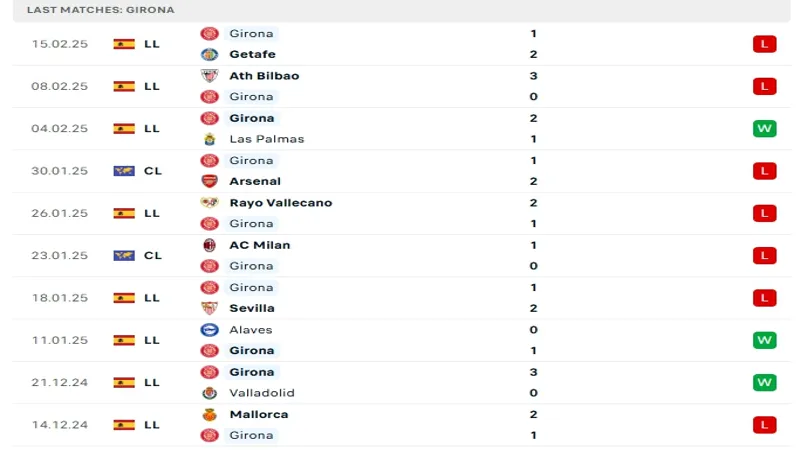
Task: Open the loss badge for Mallorca match
Action: (764, 425)
